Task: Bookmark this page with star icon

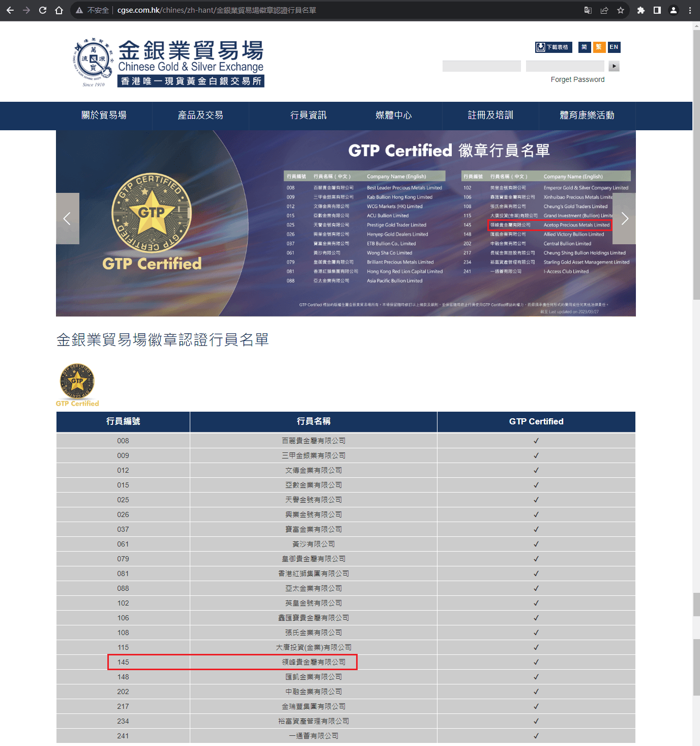Action: pyautogui.click(x=621, y=10)
